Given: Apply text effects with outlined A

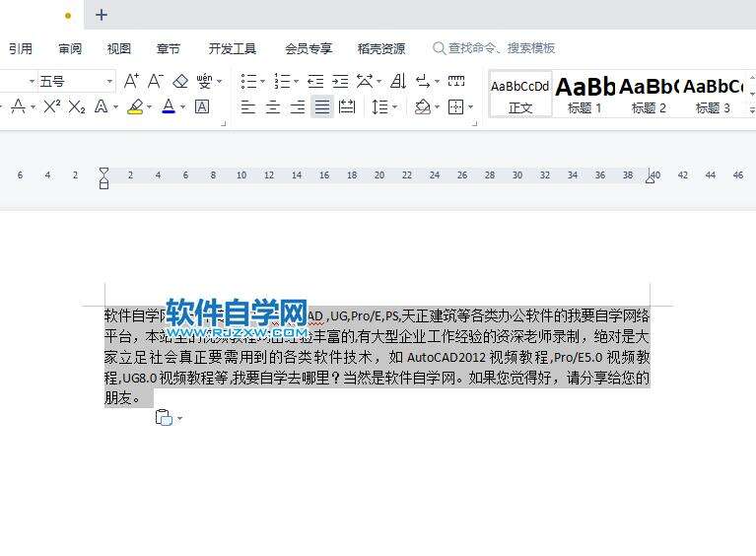Looking at the screenshot, I should point(102,106).
